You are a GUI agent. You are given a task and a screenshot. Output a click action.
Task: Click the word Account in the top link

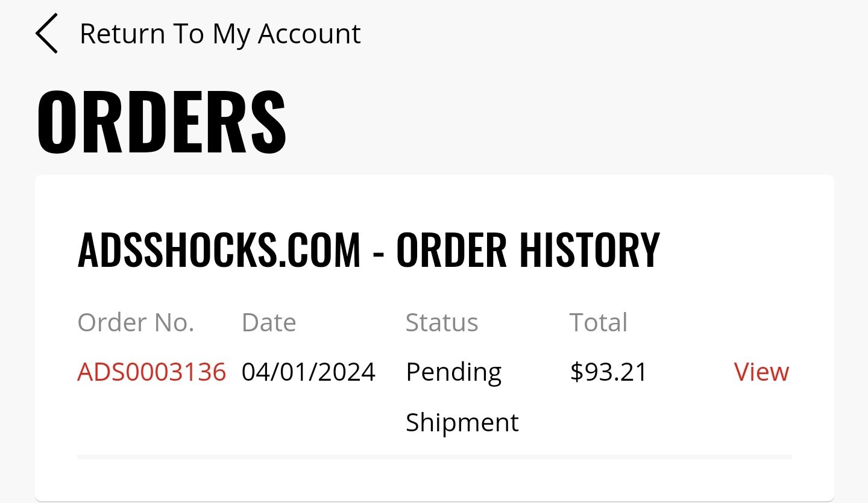309,34
